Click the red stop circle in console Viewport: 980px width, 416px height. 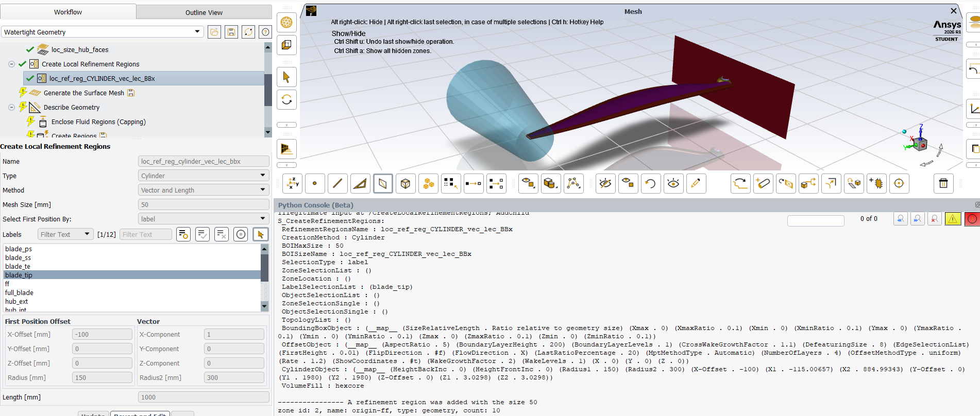(x=972, y=219)
